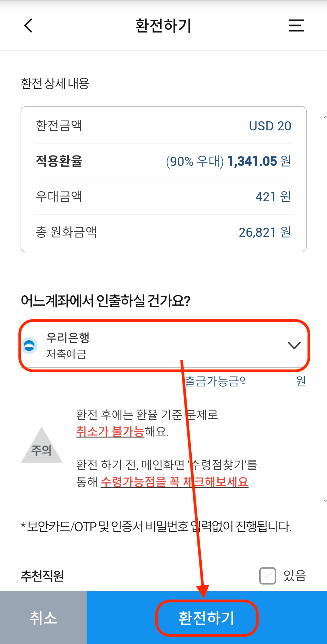This screenshot has width=327, height=644.
Task: Select the 적용환율 1,341.05 원 row
Action: (163, 161)
